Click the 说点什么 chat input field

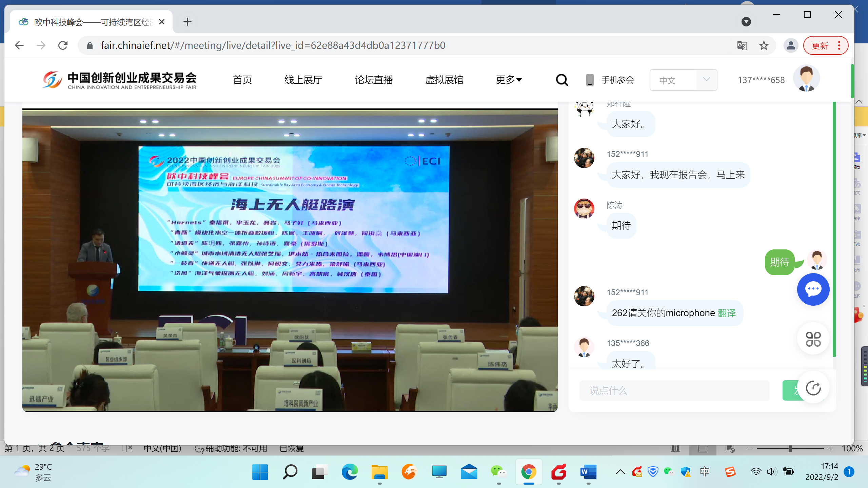tap(674, 390)
